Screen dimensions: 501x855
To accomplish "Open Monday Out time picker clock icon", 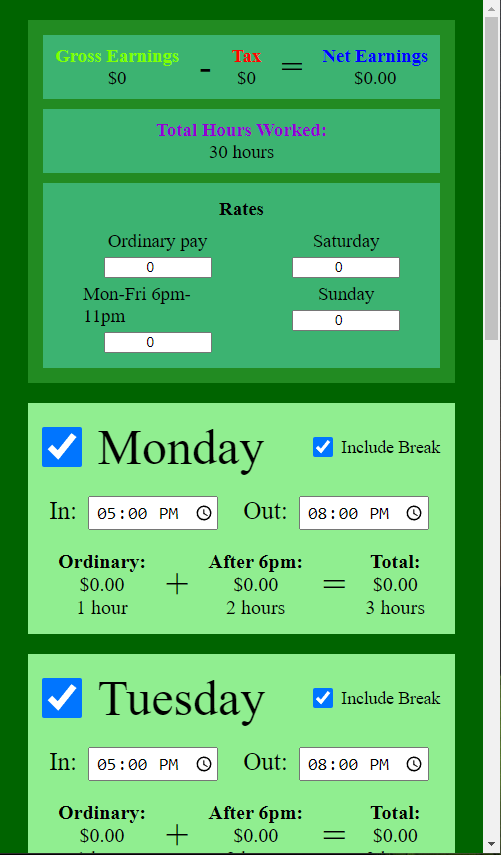I will [414, 513].
